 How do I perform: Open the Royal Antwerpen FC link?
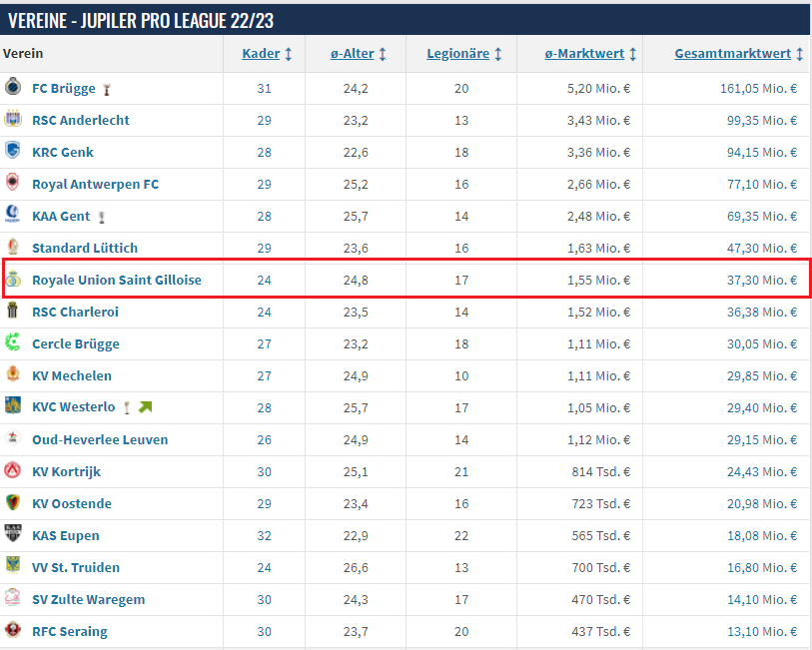(x=95, y=185)
